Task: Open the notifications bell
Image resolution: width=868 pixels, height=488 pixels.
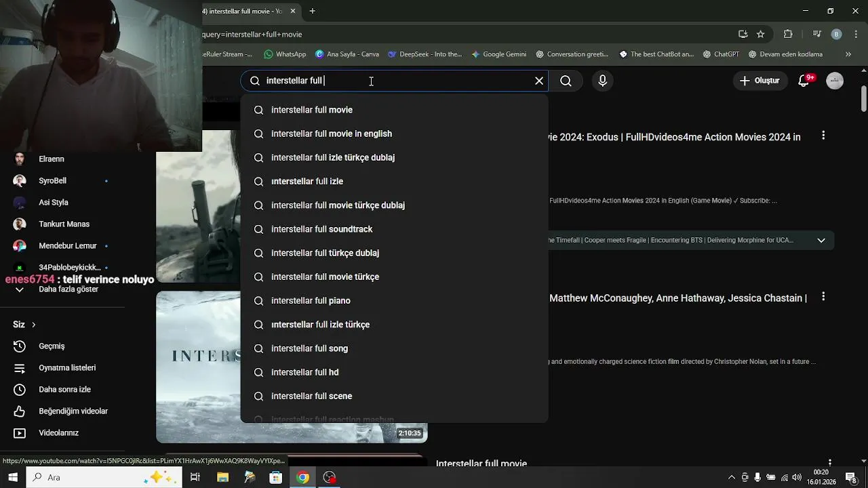Action: pos(804,81)
